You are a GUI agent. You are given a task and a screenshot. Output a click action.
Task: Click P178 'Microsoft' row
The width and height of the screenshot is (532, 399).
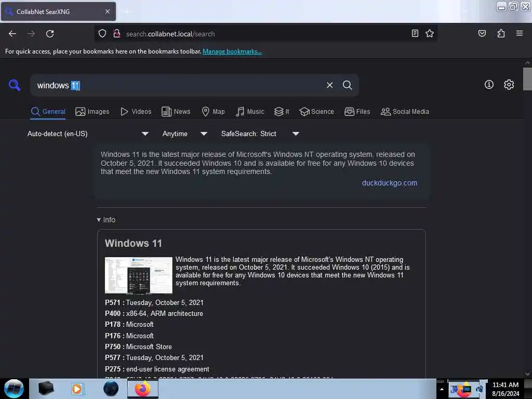[x=129, y=324]
